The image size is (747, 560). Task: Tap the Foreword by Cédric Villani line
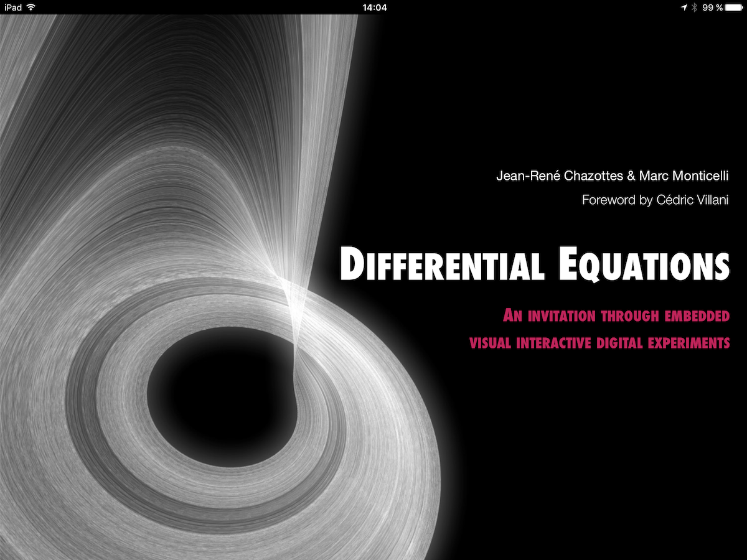click(655, 200)
